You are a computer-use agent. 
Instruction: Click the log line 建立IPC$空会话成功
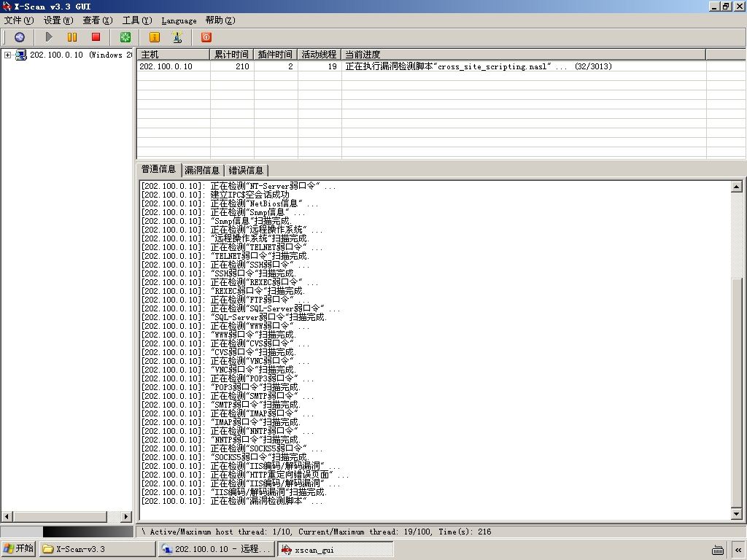tap(215, 195)
